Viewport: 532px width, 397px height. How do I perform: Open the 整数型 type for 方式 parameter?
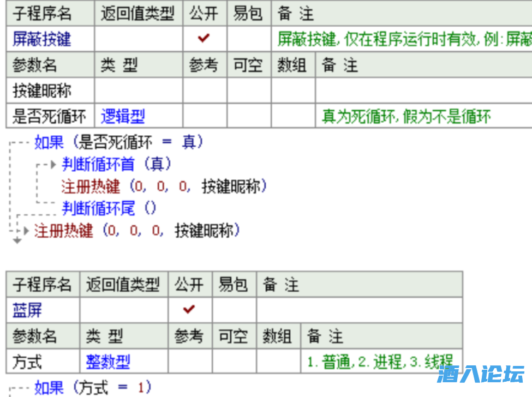(x=108, y=362)
